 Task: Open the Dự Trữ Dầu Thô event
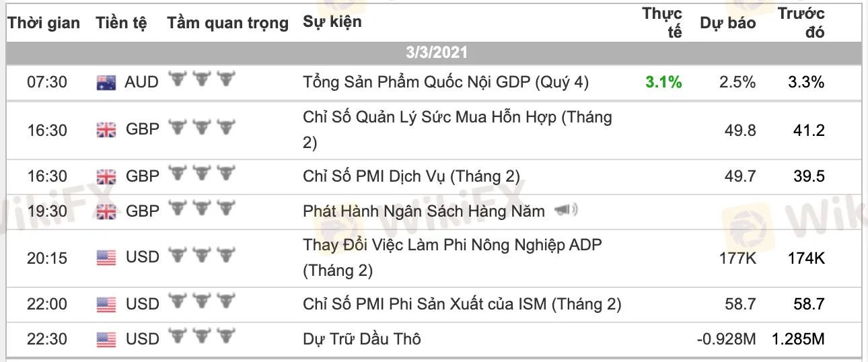coord(362,339)
